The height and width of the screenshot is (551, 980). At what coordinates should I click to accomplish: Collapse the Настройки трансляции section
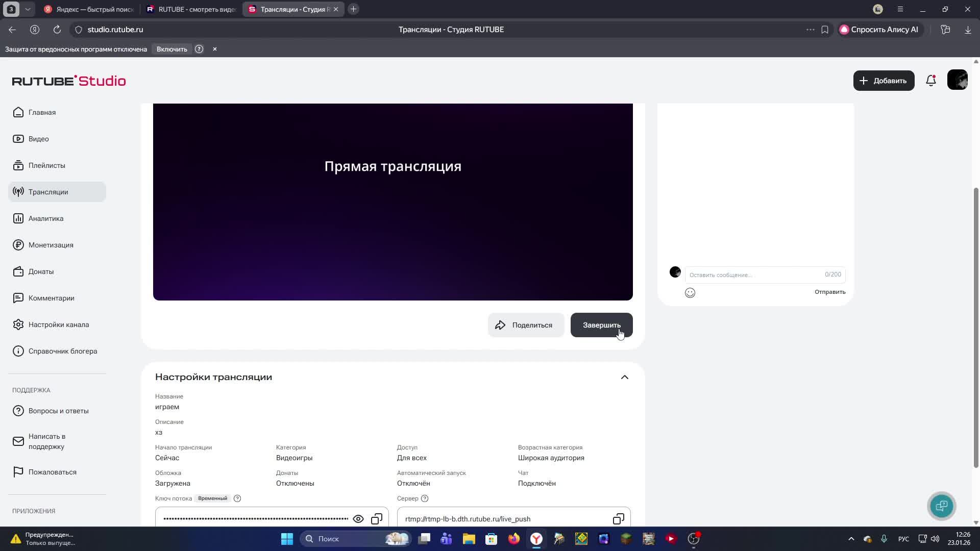point(624,377)
